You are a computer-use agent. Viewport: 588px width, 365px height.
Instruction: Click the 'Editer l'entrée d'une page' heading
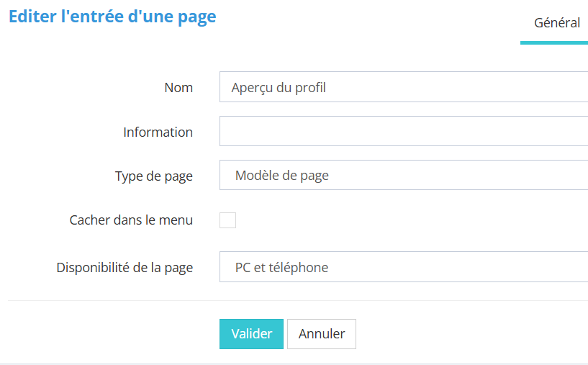click(x=112, y=17)
